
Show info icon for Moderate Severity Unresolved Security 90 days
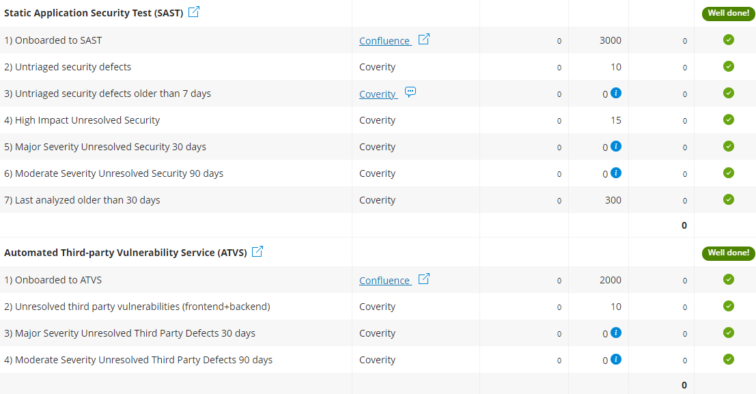tap(616, 173)
